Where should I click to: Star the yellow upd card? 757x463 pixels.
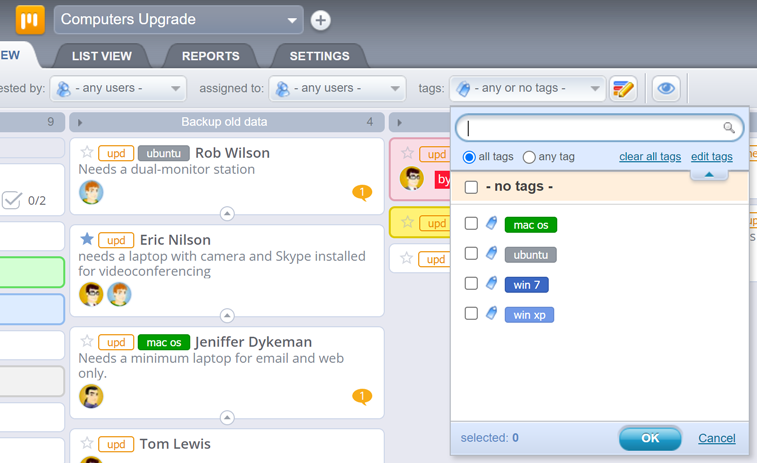coord(407,222)
